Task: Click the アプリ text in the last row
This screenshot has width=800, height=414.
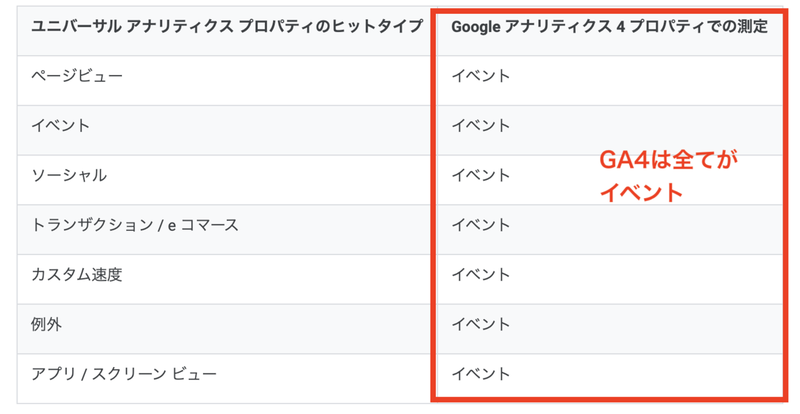Action: 54,374
